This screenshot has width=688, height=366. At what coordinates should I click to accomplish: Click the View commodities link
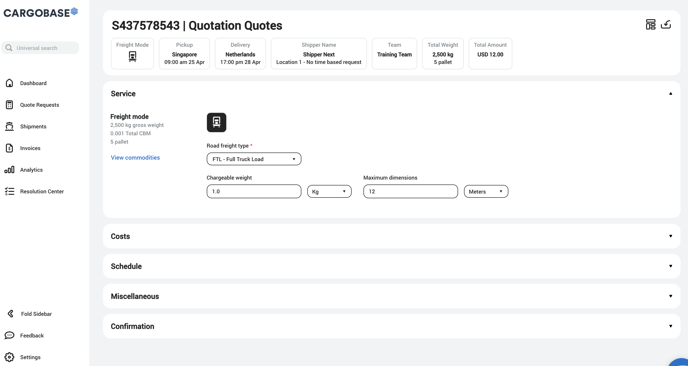click(x=135, y=158)
